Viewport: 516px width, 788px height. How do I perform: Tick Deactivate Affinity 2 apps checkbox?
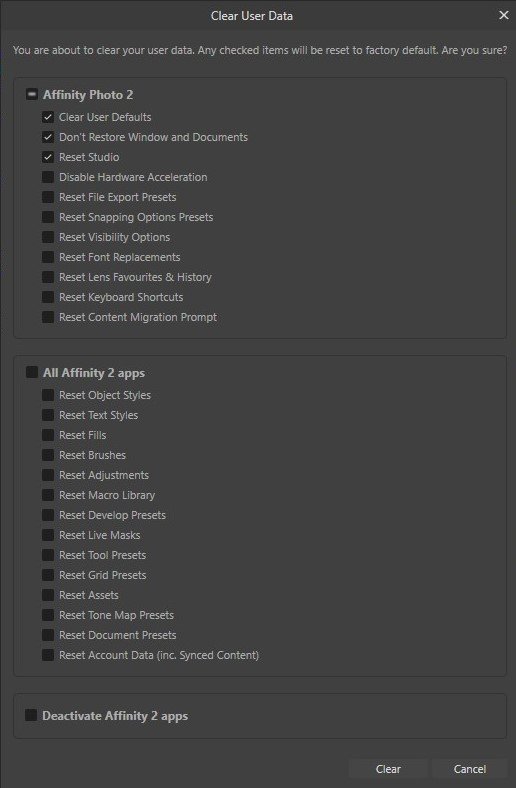tap(31, 715)
